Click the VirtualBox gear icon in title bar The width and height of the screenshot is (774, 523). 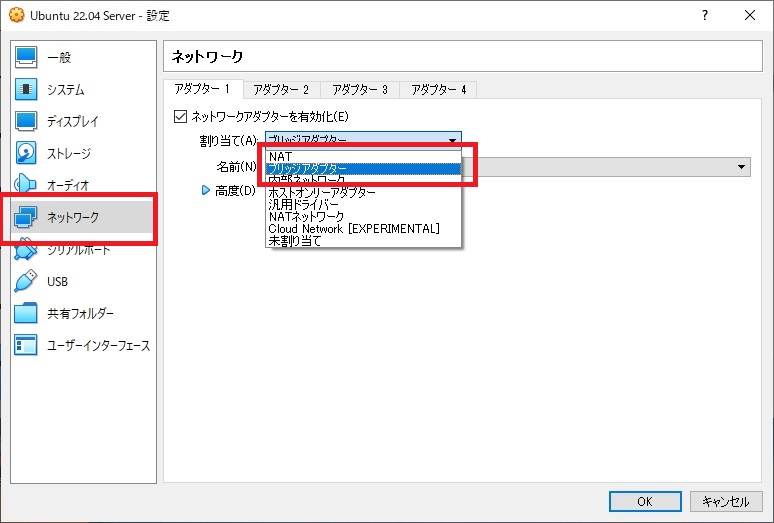[16, 15]
